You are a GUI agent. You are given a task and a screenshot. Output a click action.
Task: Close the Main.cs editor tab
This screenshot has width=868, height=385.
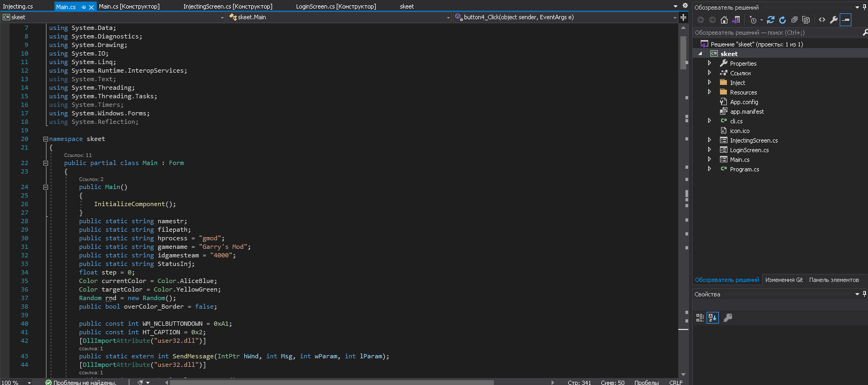pos(91,7)
